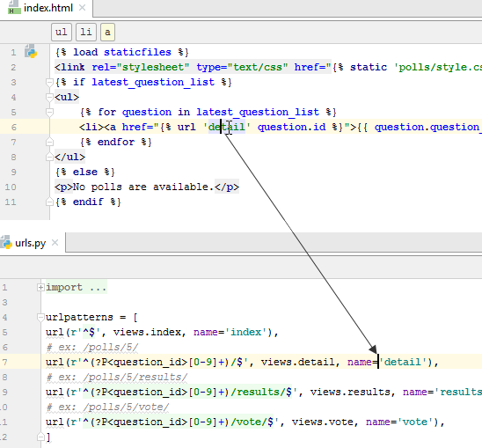This screenshot has height=448, width=482.
Task: Close the index.html tab
Action: pyautogui.click(x=82, y=8)
